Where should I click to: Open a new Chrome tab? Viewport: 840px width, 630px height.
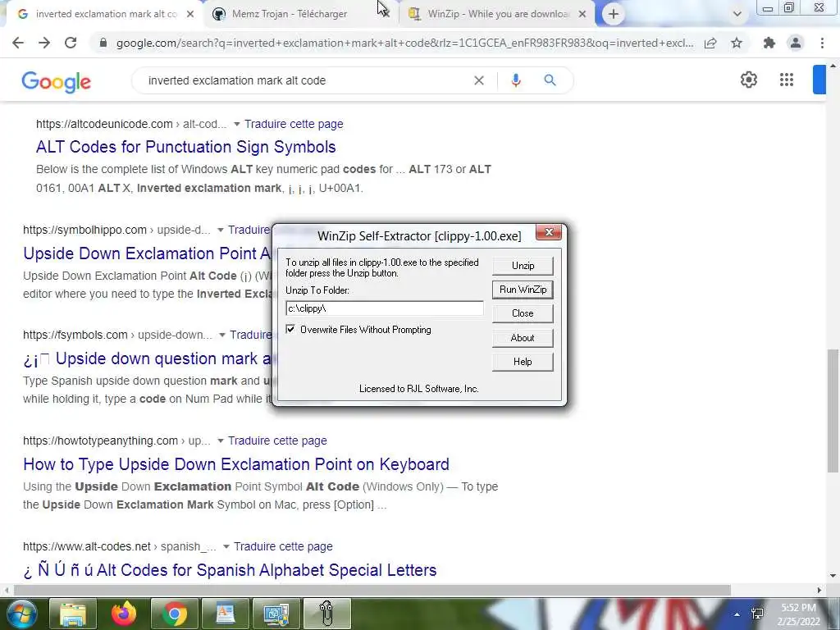[614, 14]
